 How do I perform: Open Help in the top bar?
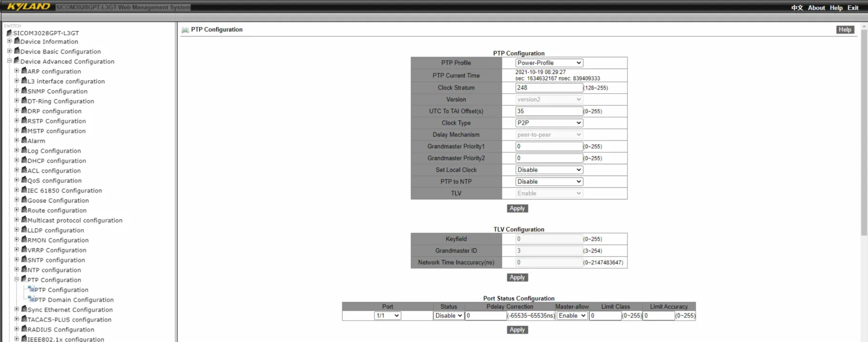tap(836, 8)
